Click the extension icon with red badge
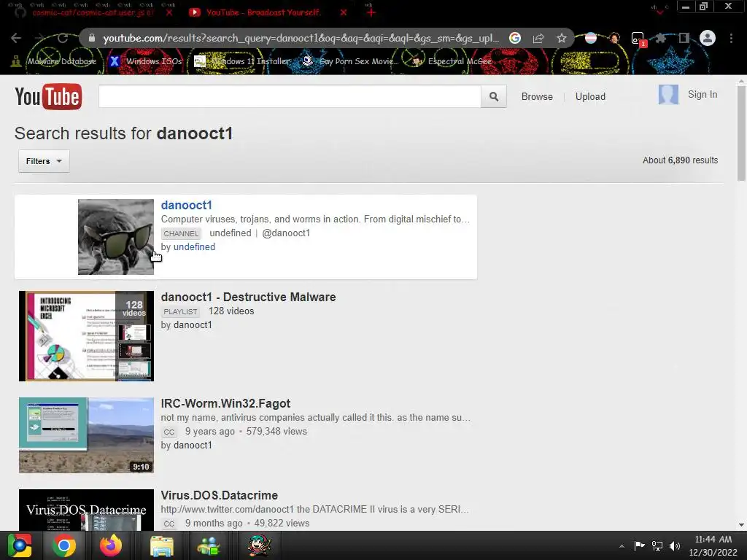747x560 pixels. [638, 39]
